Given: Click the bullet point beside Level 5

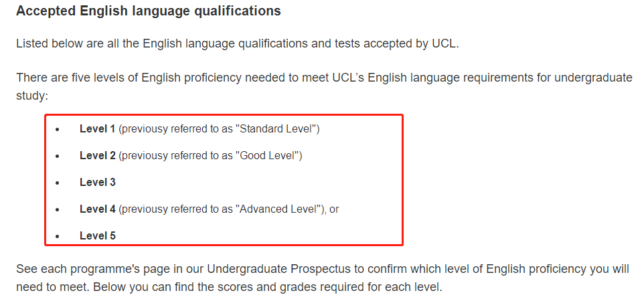Looking at the screenshot, I should point(58,235).
